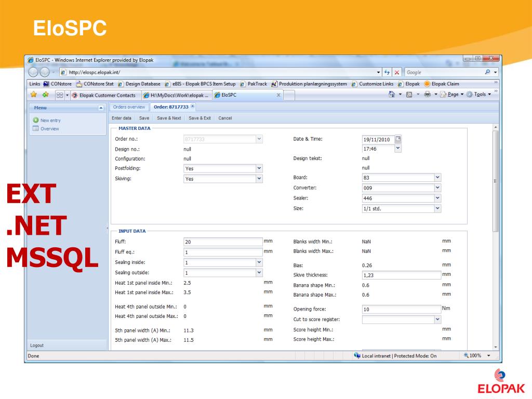Click the New entry menu item
The height and width of the screenshot is (399, 532).
click(50, 121)
